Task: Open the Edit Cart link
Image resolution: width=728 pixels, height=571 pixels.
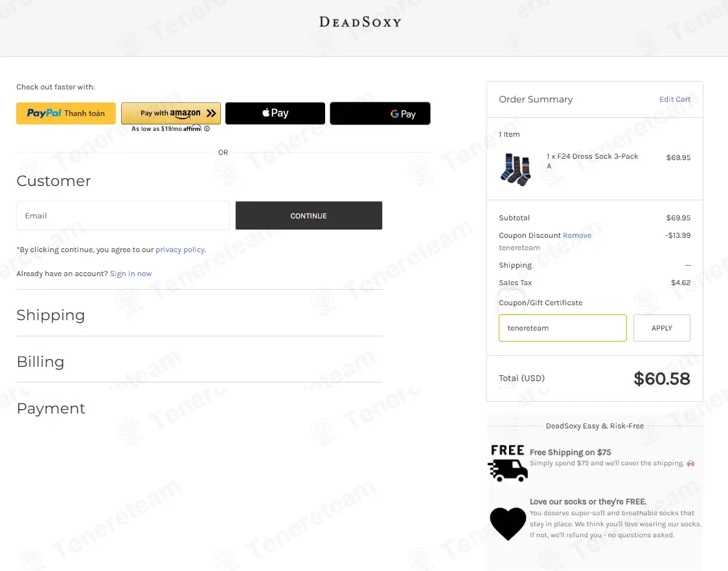Action: coord(675,99)
